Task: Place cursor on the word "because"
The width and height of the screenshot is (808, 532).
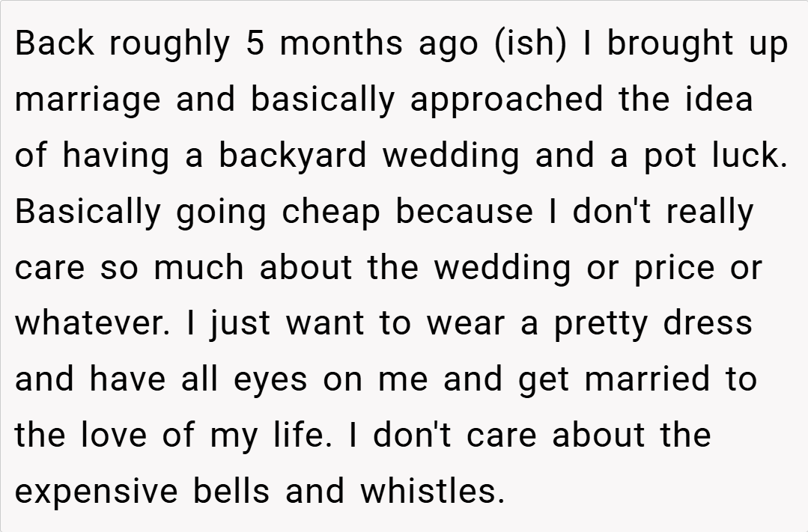Action: click(x=462, y=213)
